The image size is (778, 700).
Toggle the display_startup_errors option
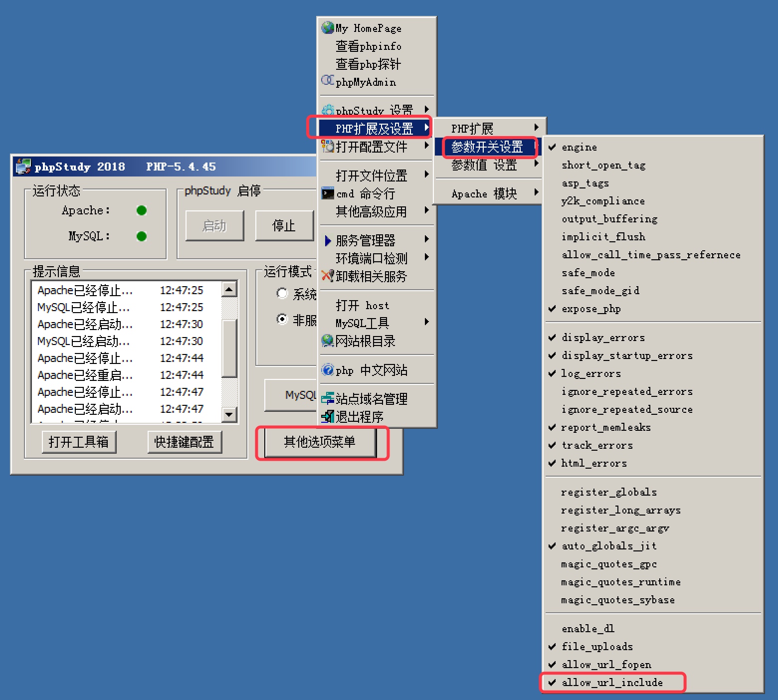click(653, 355)
